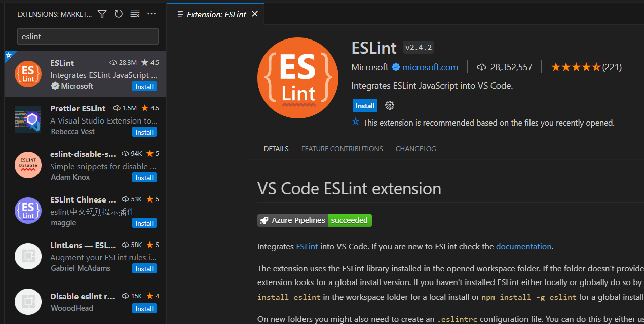The image size is (644, 324).
Task: Open LintLens extension placeholder icon
Action: 28,256
